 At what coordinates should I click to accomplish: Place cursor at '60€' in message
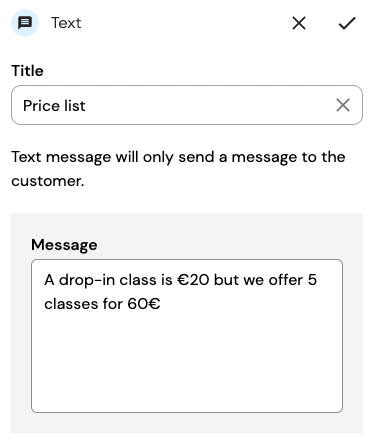(144, 304)
